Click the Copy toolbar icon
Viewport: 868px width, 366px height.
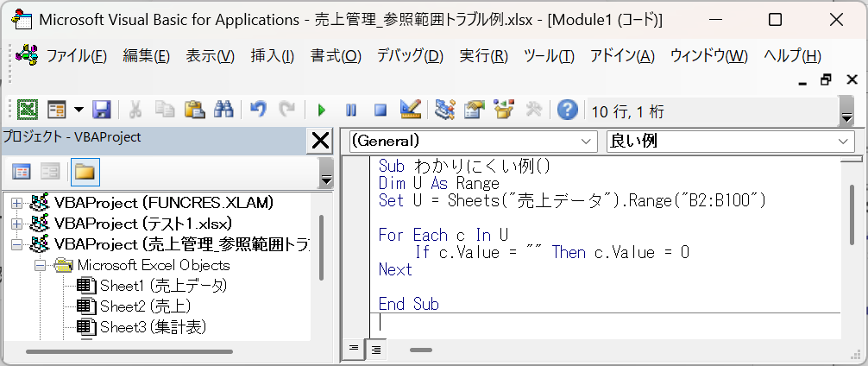[x=165, y=110]
